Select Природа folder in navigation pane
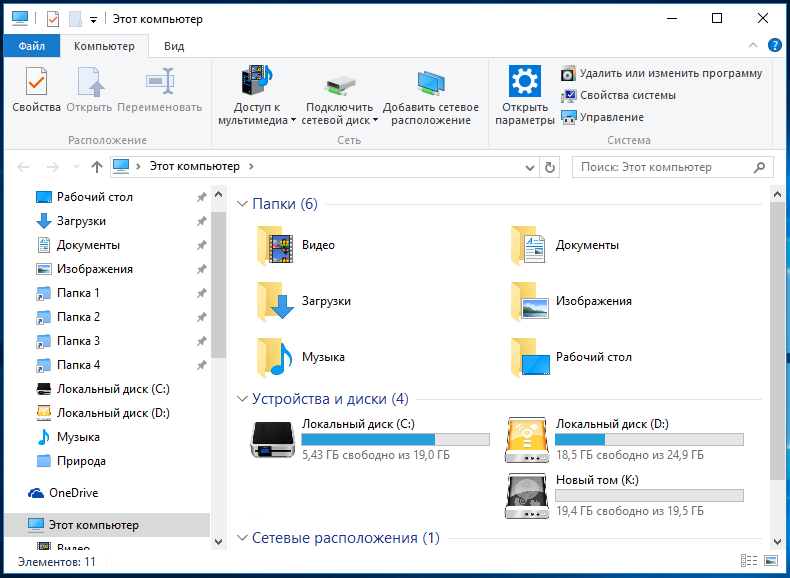This screenshot has width=790, height=578. tap(71, 461)
